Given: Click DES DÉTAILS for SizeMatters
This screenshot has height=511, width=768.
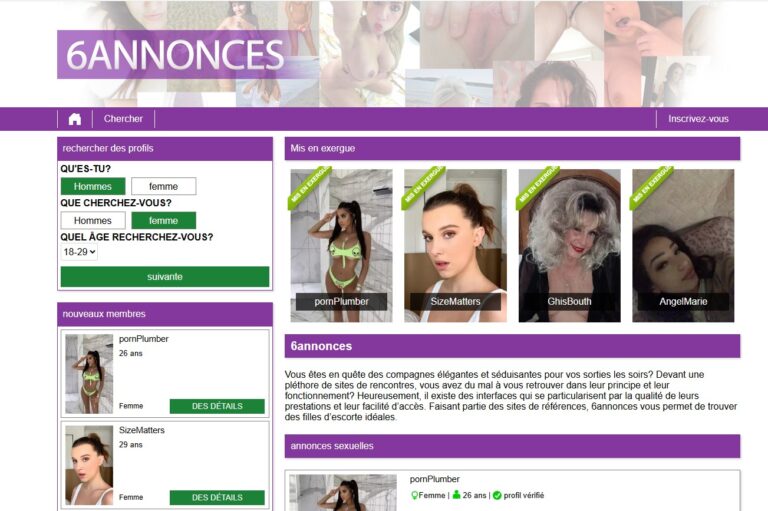Looking at the screenshot, I should pyautogui.click(x=217, y=497).
